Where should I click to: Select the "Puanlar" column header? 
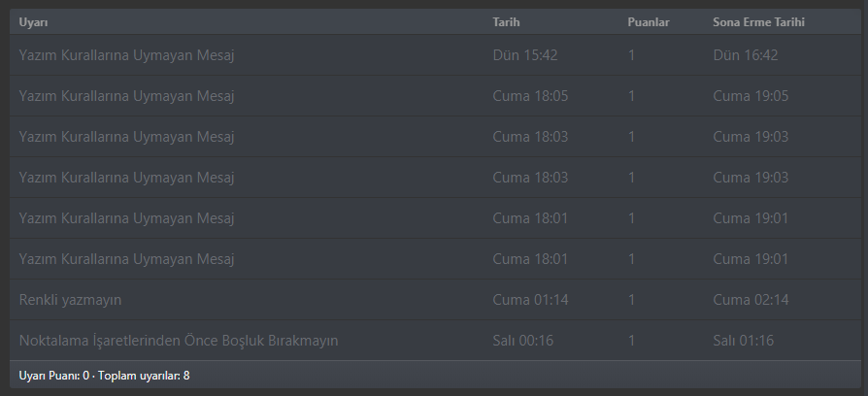click(649, 22)
